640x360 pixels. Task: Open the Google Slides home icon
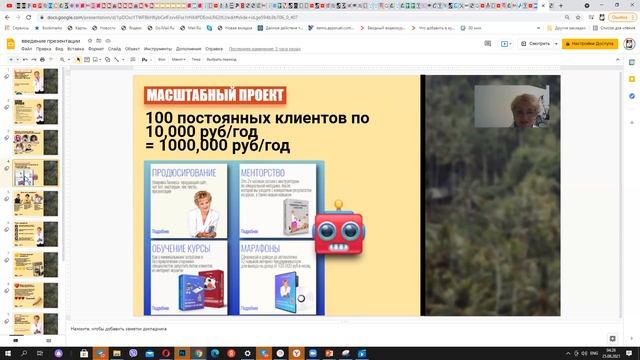[11, 44]
